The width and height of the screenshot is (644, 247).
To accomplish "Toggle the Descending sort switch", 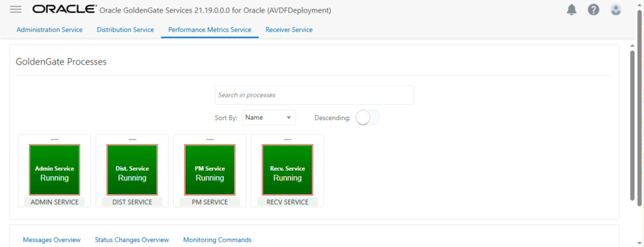I will [x=367, y=118].
